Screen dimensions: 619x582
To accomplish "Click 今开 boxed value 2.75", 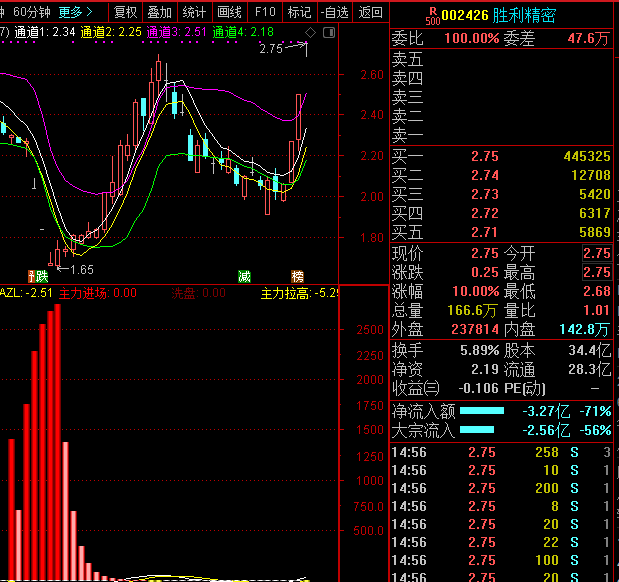I will point(597,253).
